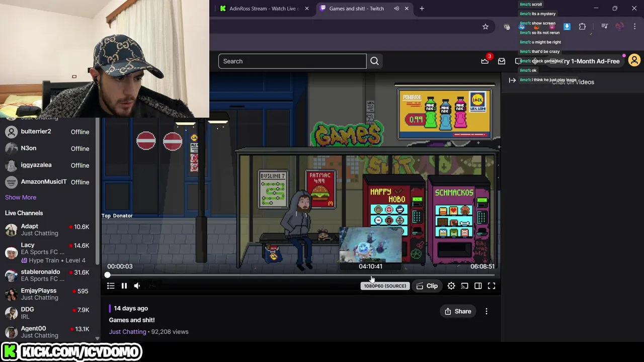Open the three-dot more options menu below the video
The height and width of the screenshot is (362, 644).
click(486, 311)
